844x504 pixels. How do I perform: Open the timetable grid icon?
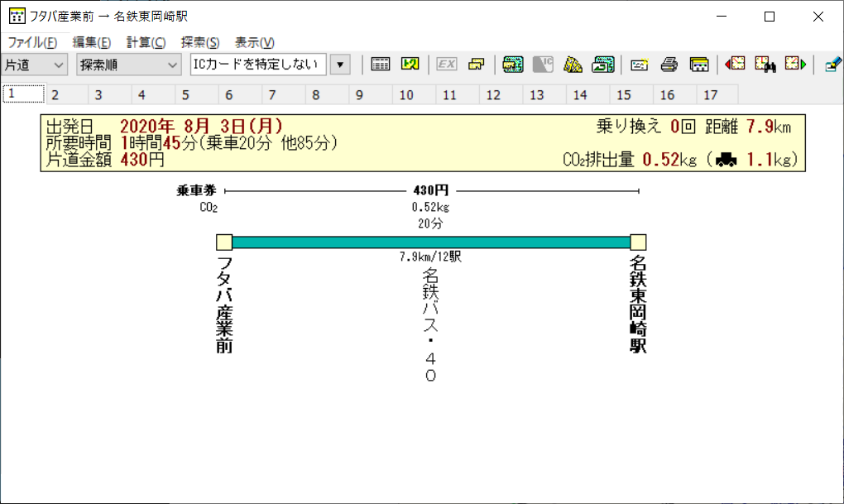(x=380, y=65)
